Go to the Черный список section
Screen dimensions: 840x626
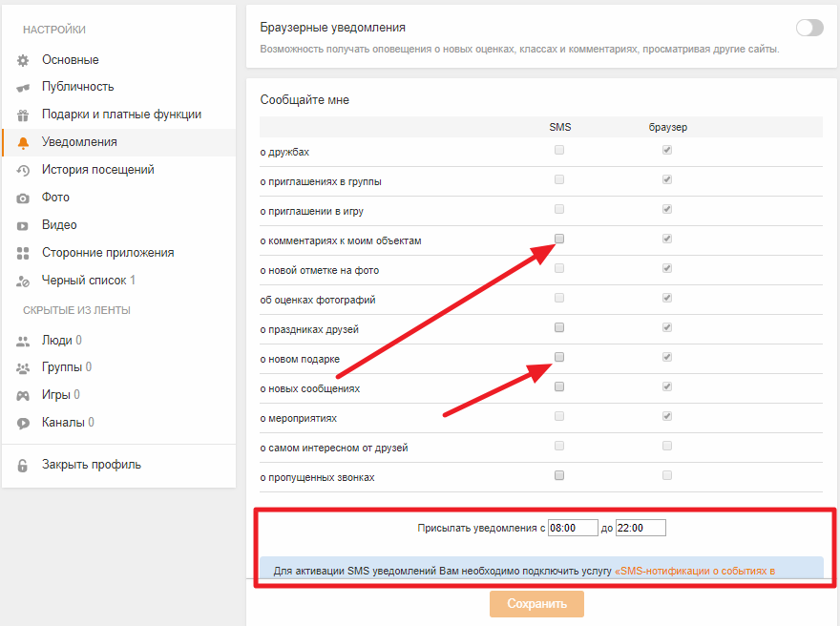84,281
